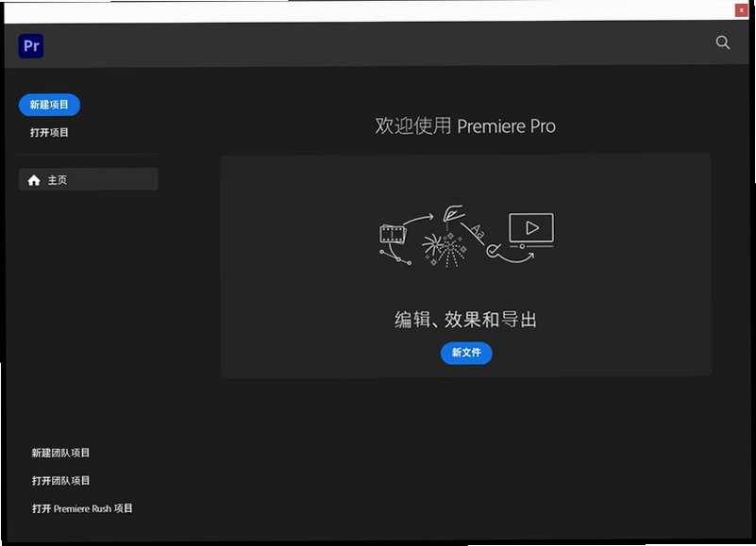The image size is (756, 546).
Task: Click the 编辑、效果和导出 caption
Action: [465, 320]
